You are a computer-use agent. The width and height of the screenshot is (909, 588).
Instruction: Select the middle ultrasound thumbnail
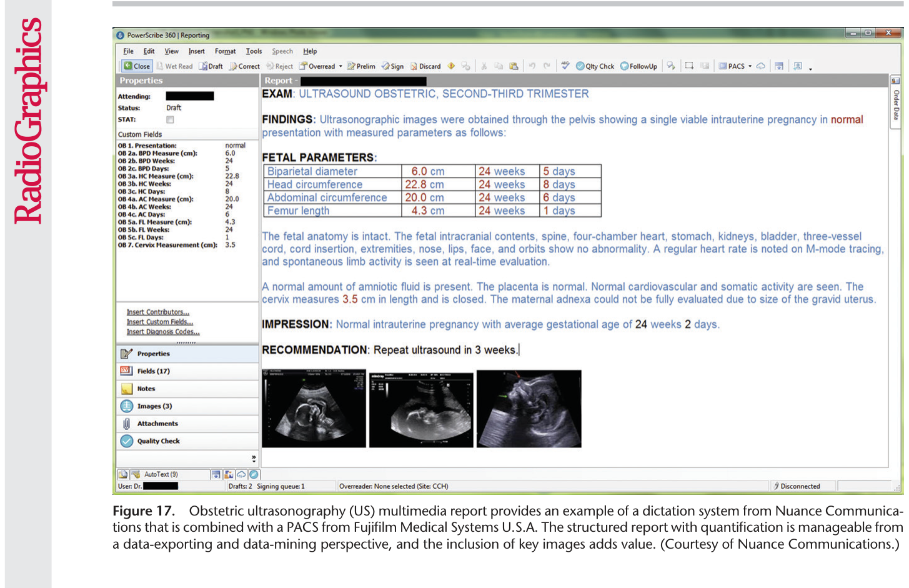point(421,409)
